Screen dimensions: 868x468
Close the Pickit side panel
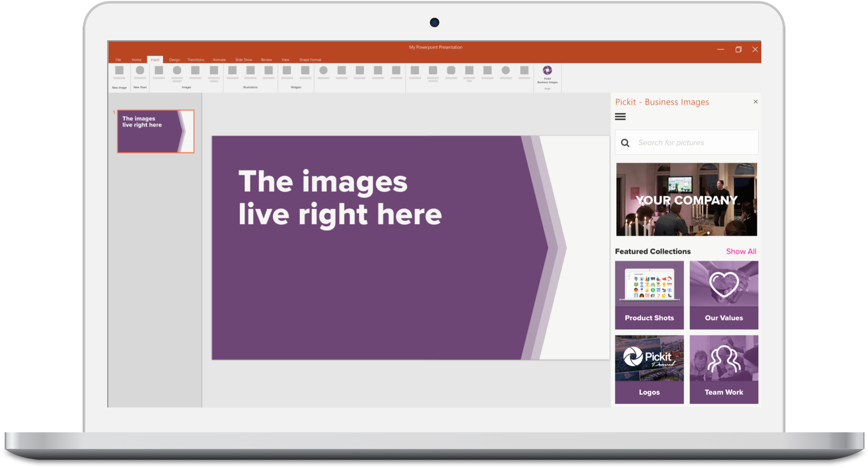pyautogui.click(x=755, y=102)
